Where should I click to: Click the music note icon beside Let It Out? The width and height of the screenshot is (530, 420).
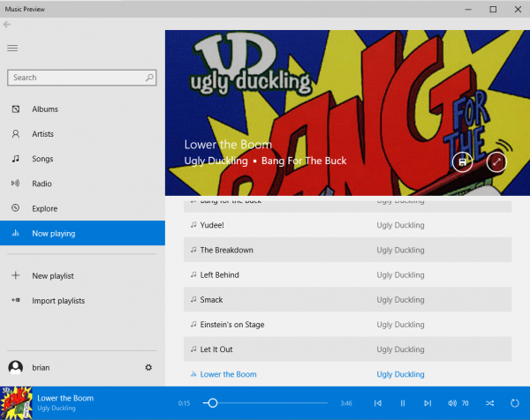click(193, 349)
